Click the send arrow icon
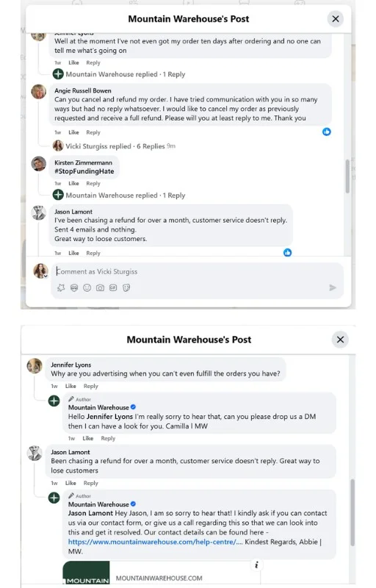The width and height of the screenshot is (376, 588). pos(333,287)
